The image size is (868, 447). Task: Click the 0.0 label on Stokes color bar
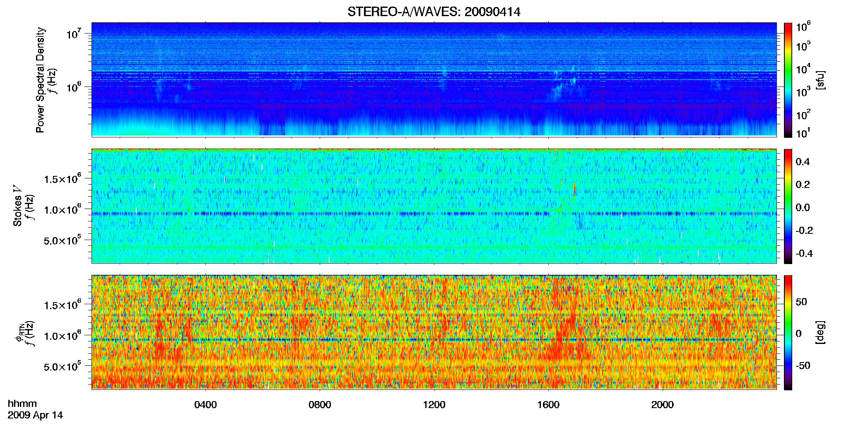[x=803, y=208]
